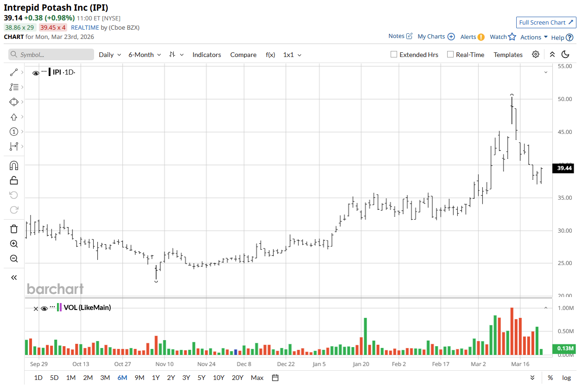Viewport: 582px width, 392px height.
Task: Select the trend line drawing tool
Action: click(14, 72)
